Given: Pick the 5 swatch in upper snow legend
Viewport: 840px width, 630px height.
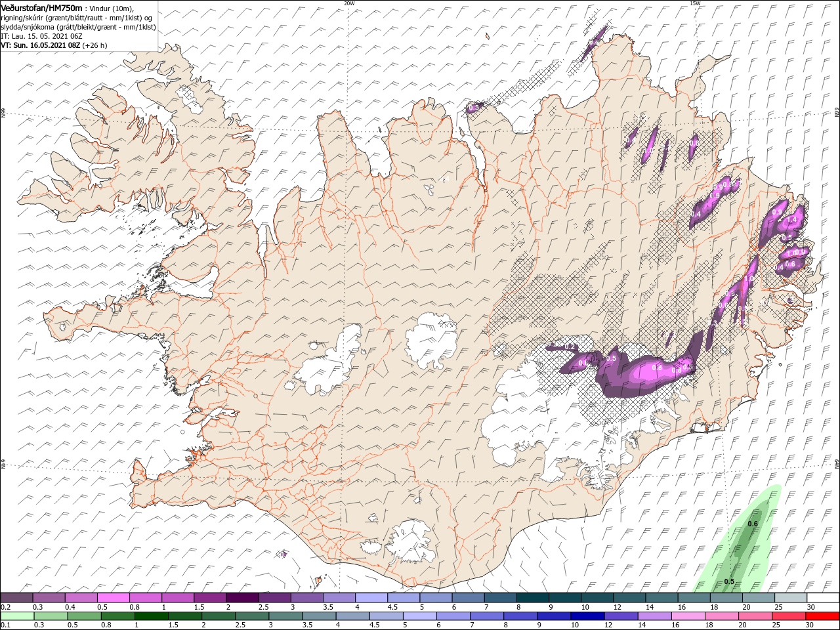Looking at the screenshot, I should pyautogui.click(x=435, y=598).
